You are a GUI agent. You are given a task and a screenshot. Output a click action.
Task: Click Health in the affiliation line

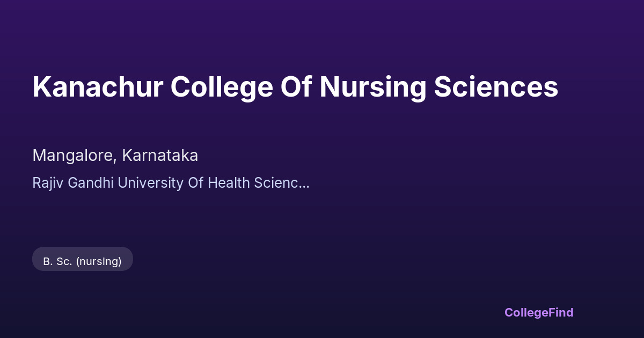[x=229, y=183]
